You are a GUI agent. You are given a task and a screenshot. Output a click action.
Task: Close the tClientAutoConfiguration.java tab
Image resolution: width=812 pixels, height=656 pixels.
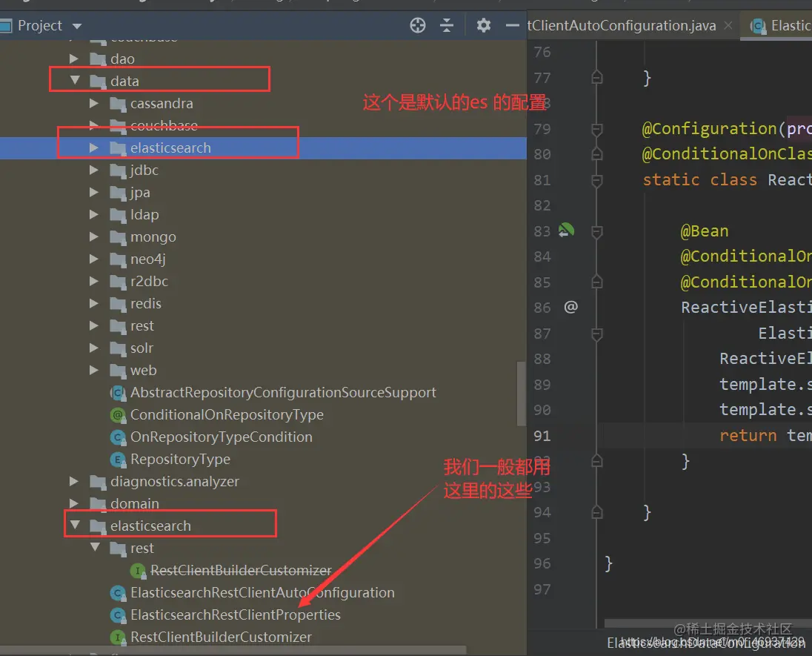[728, 25]
